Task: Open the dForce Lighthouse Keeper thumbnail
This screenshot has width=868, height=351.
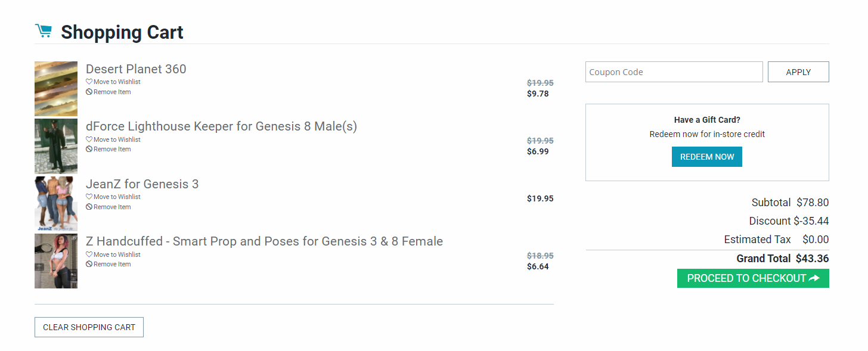Action: (x=56, y=146)
